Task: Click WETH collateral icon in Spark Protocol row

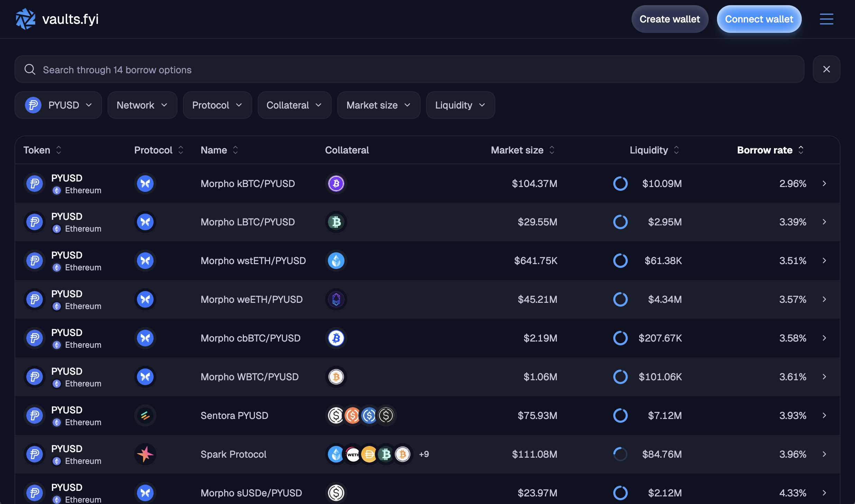Action: coord(352,454)
